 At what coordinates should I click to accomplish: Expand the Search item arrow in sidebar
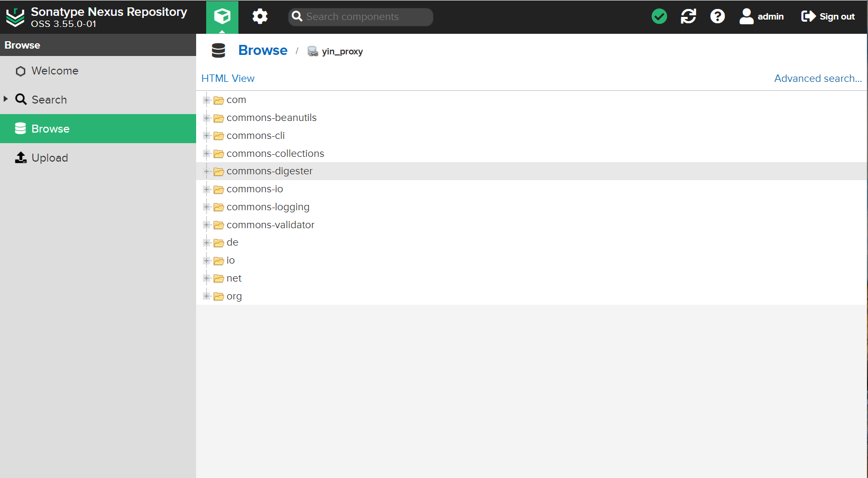point(6,99)
